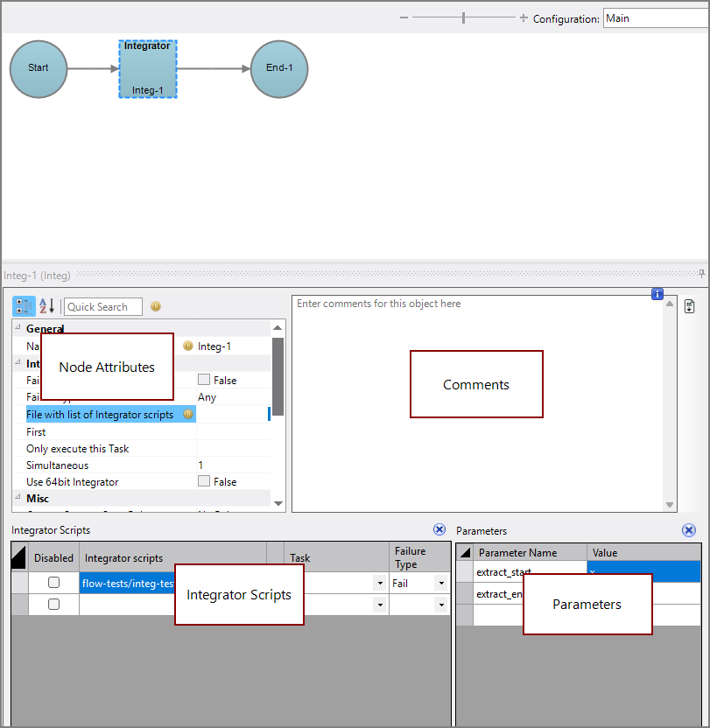Close the Parameters panel
Image resolution: width=710 pixels, height=728 pixels.
click(x=689, y=529)
